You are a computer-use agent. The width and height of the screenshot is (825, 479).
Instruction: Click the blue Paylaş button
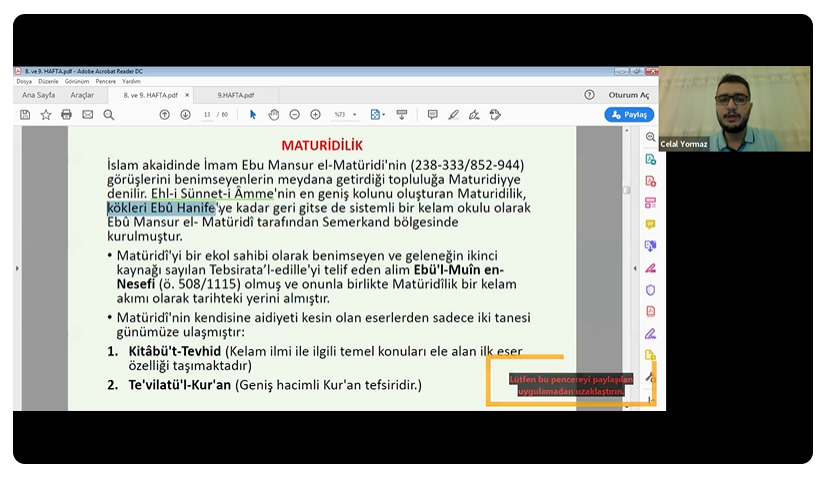(629, 115)
